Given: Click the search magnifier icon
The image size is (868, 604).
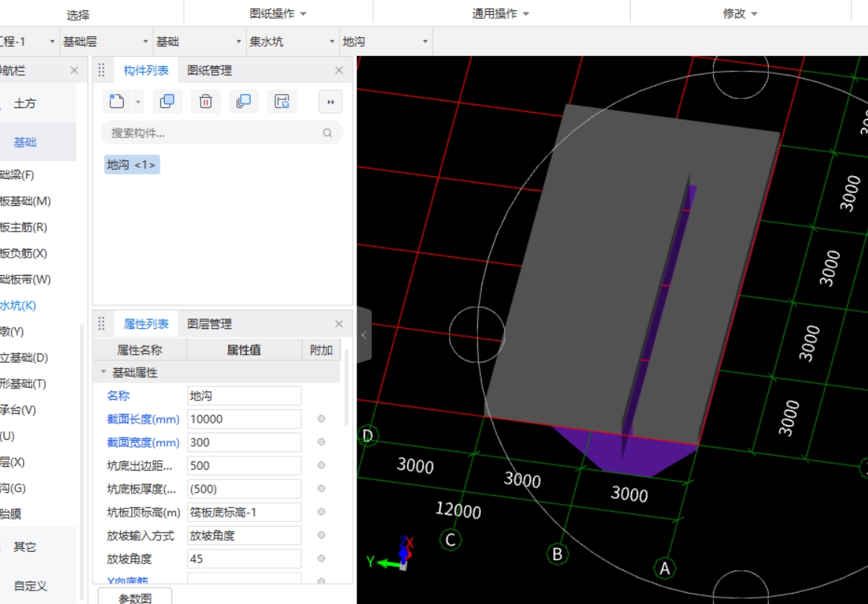Looking at the screenshot, I should pyautogui.click(x=327, y=133).
